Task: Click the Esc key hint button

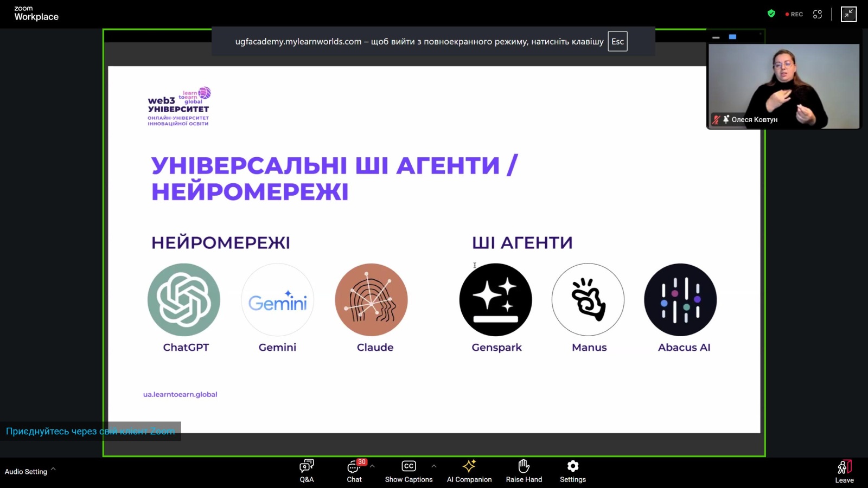Action: [x=617, y=41]
